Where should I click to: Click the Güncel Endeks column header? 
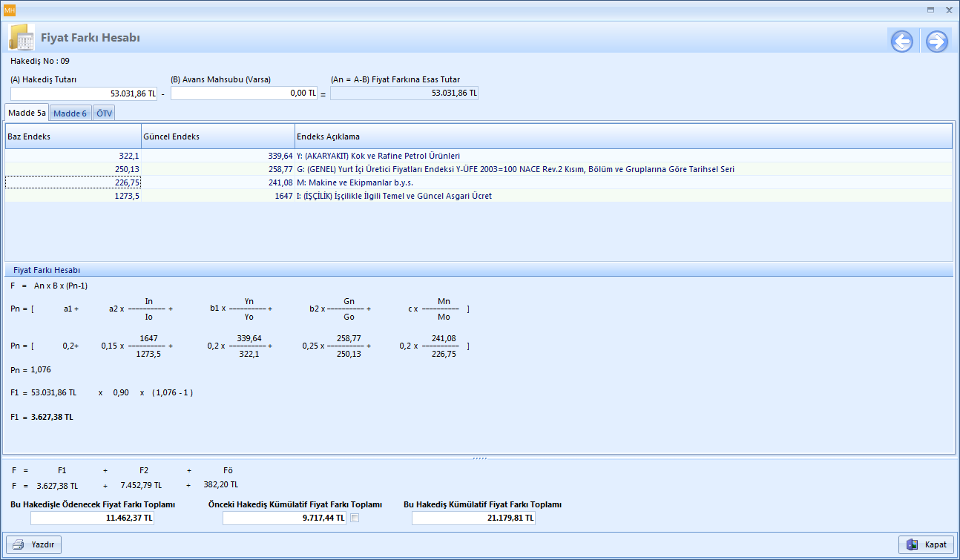click(217, 136)
